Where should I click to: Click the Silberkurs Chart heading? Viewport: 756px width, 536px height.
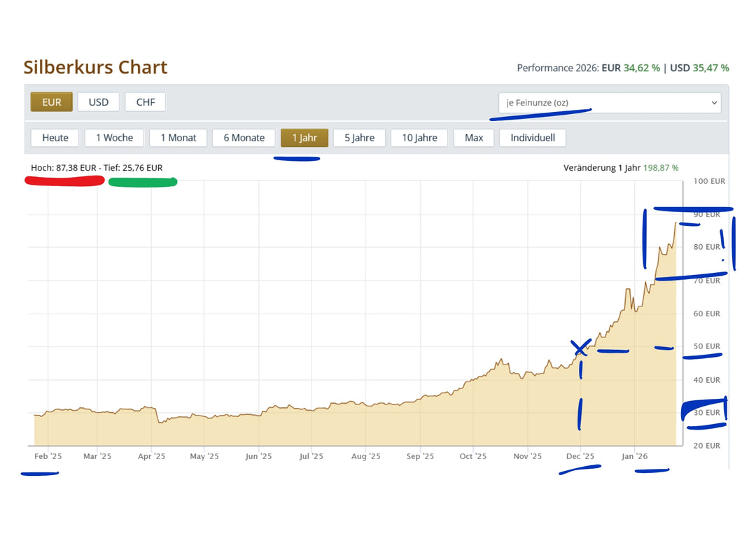[x=95, y=67]
